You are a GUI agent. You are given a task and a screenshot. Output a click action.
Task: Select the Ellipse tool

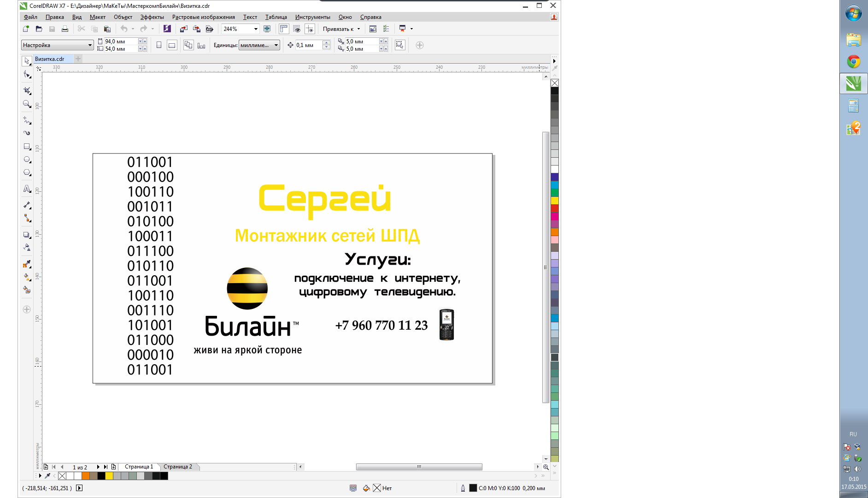[27, 160]
